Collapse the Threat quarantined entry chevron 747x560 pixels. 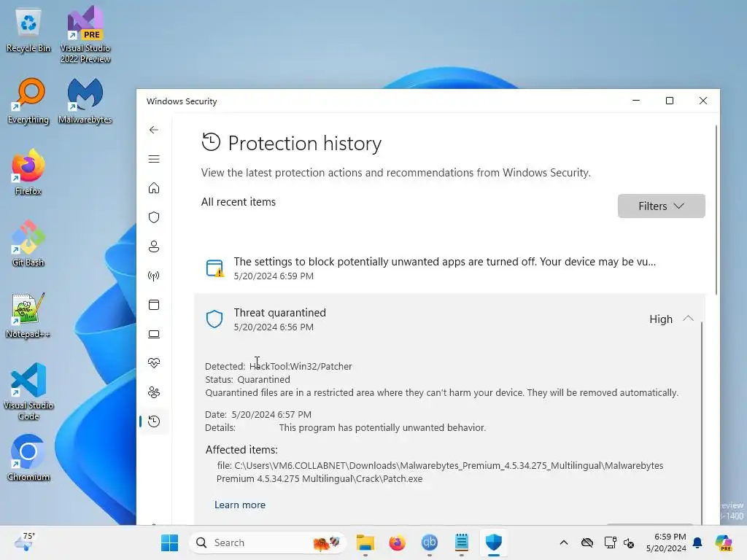click(x=688, y=319)
